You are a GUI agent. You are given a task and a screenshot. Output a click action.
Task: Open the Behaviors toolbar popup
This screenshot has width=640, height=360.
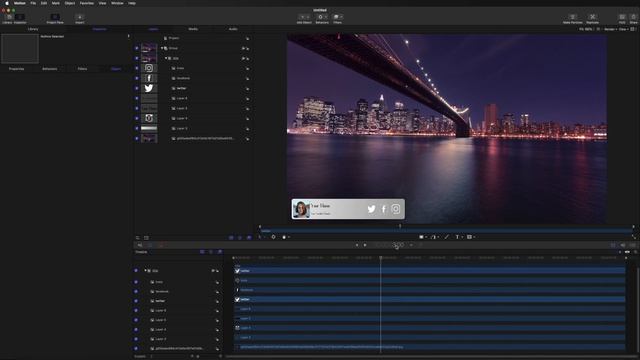[x=322, y=18]
